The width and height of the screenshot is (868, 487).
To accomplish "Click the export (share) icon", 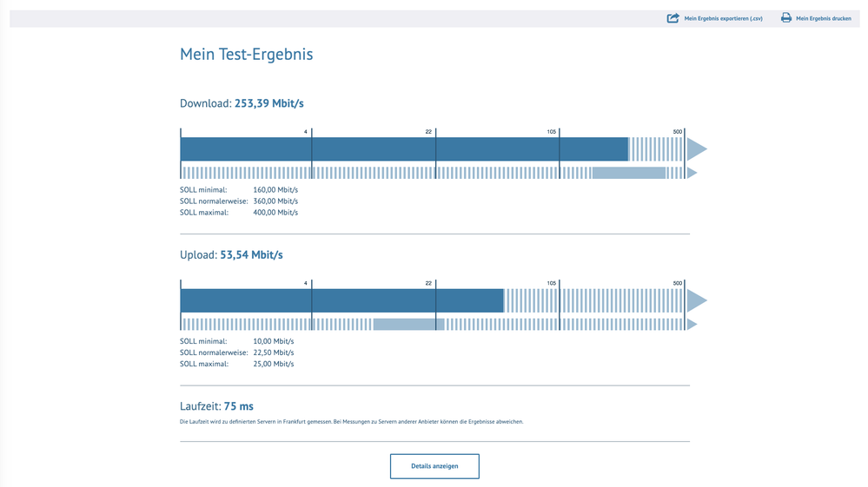I will tap(673, 18).
